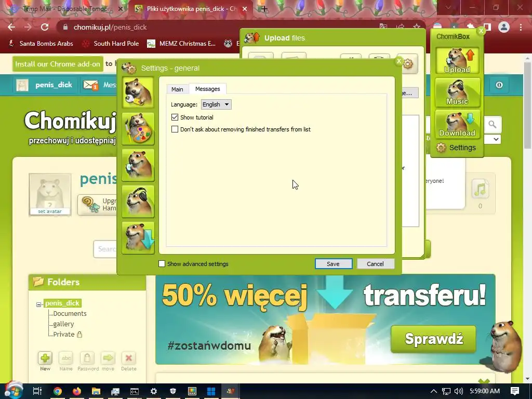Viewport: 532px width, 399px height.
Task: Close the ChomikBox widget
Action: tap(481, 31)
